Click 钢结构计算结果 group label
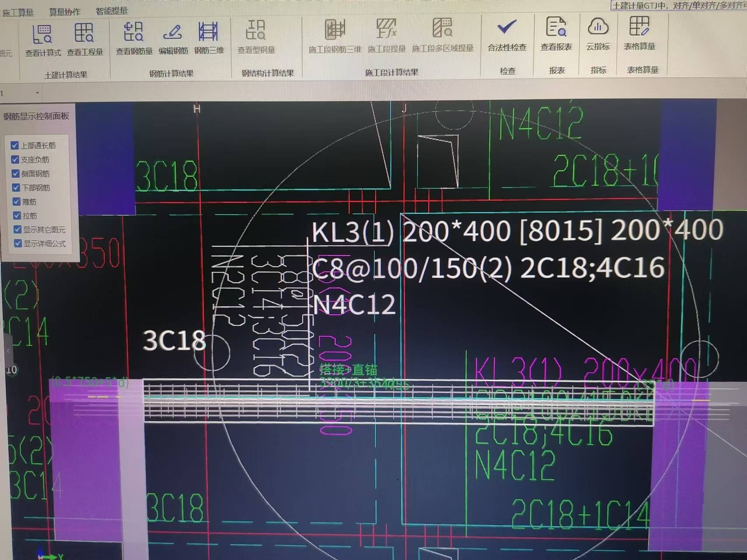 [268, 73]
